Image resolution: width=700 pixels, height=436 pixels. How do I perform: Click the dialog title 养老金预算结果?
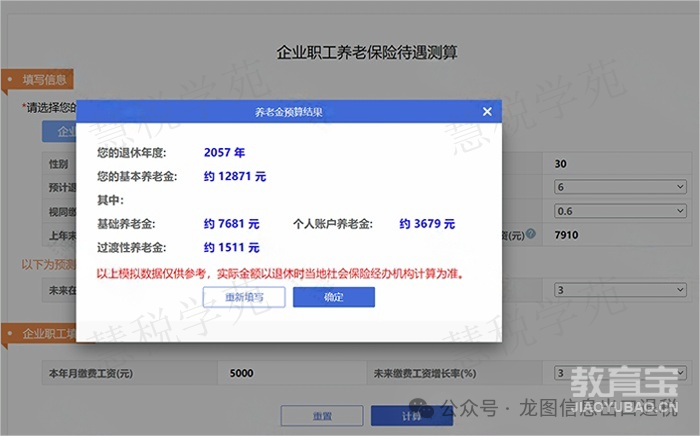tap(289, 112)
